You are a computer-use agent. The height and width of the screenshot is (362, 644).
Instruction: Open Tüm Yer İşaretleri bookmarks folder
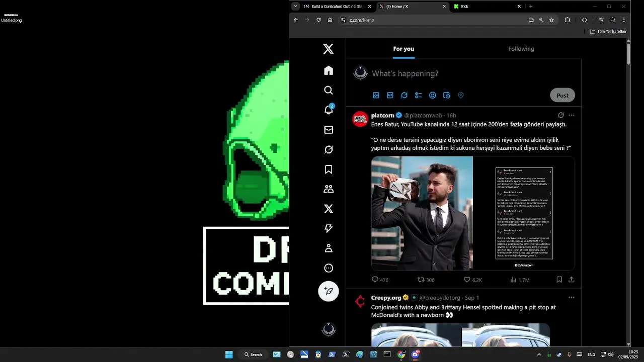pos(608,31)
